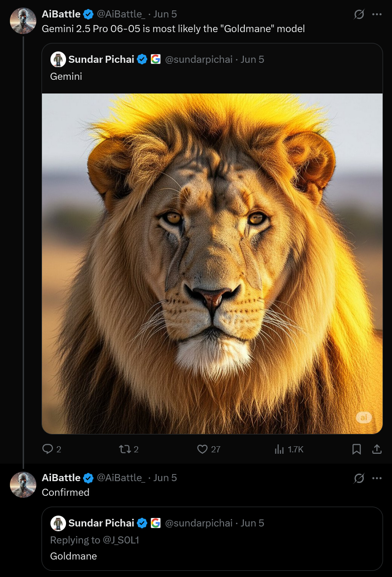Open view analytics showing 1.7K
This screenshot has height=577, width=392.
tap(280, 449)
